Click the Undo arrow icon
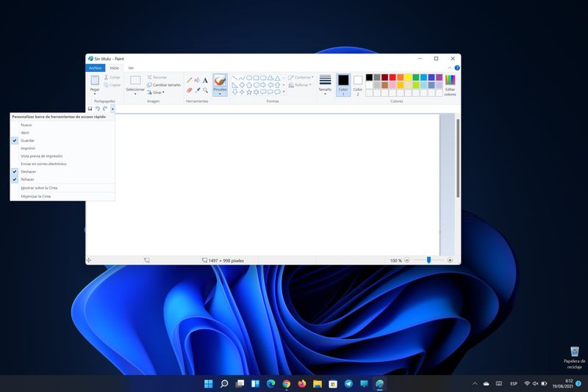This screenshot has height=392, width=588. pos(97,109)
